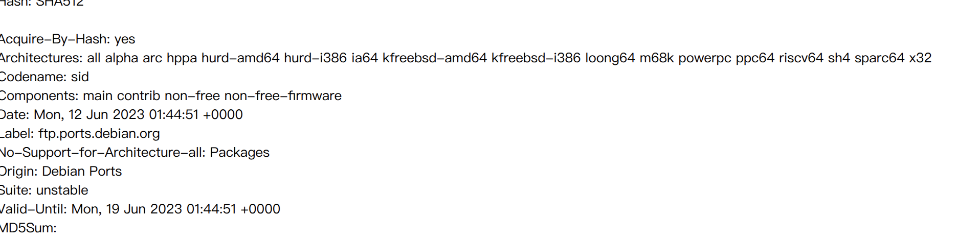
Task: Click the codename value 'sid'
Action: pyautogui.click(x=80, y=77)
